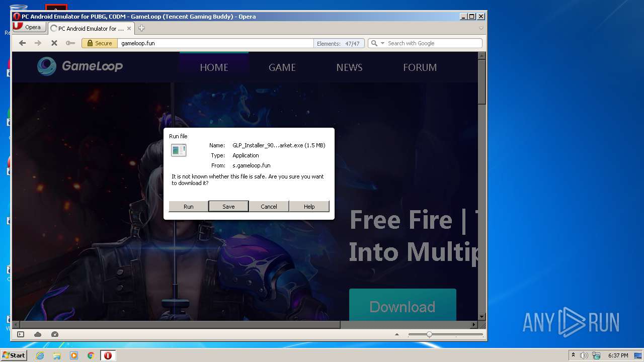Stop loading the page with the X icon
Viewport: 644px width, 362px height.
pos(54,43)
